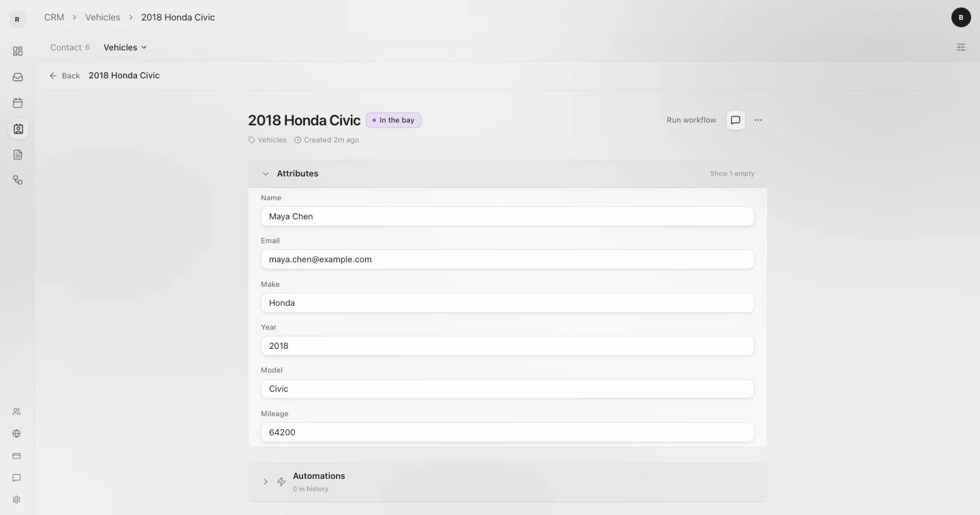Go to Vehicles in breadcrumb

[103, 17]
